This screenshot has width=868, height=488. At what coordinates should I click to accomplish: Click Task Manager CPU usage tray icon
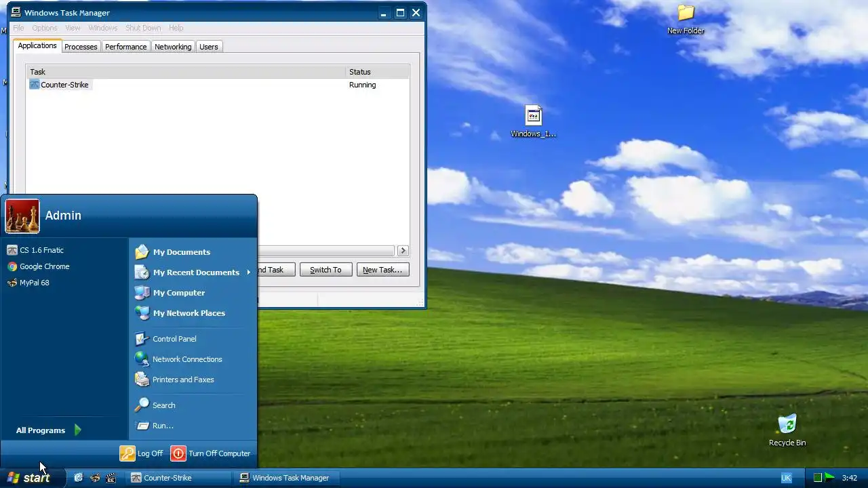(818, 478)
